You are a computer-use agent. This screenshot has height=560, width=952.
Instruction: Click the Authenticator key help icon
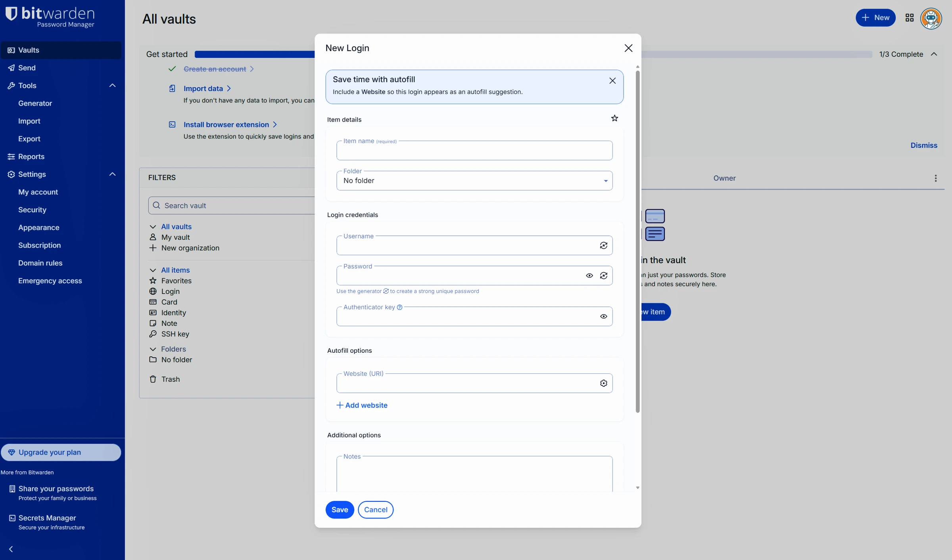click(x=399, y=307)
